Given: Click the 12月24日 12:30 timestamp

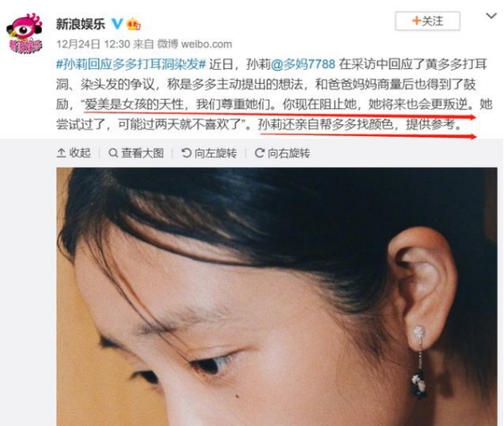Looking at the screenshot, I should 93,44.
